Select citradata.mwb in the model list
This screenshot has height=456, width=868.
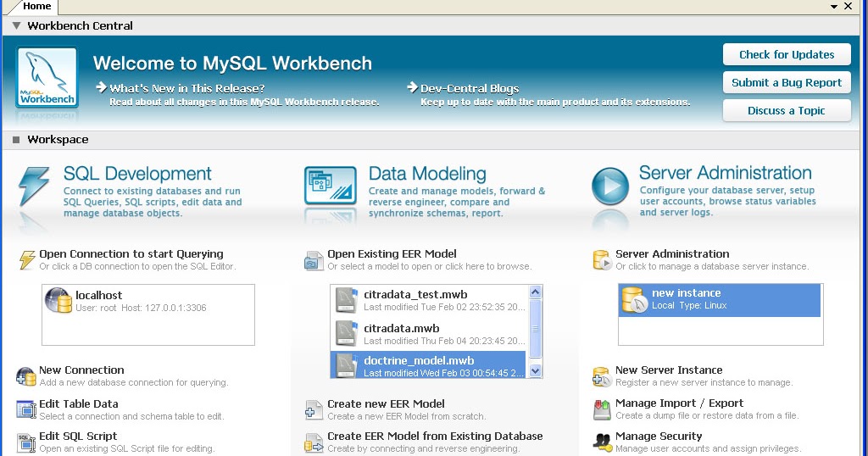(430, 334)
